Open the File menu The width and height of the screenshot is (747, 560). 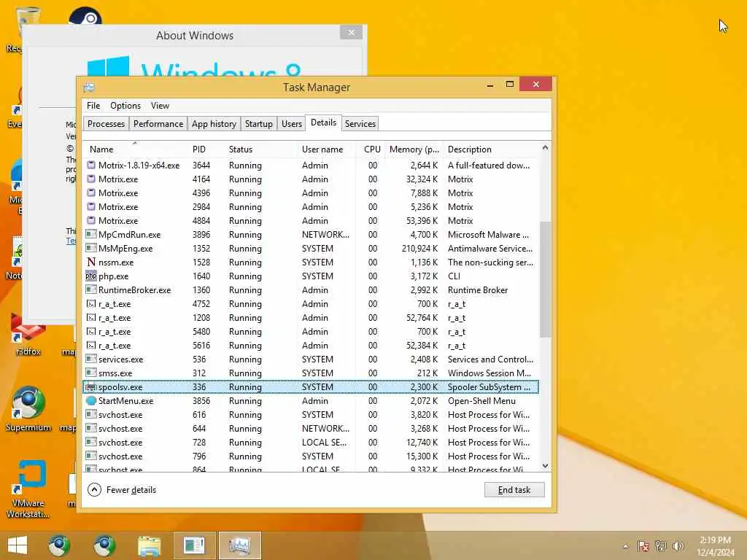point(93,106)
